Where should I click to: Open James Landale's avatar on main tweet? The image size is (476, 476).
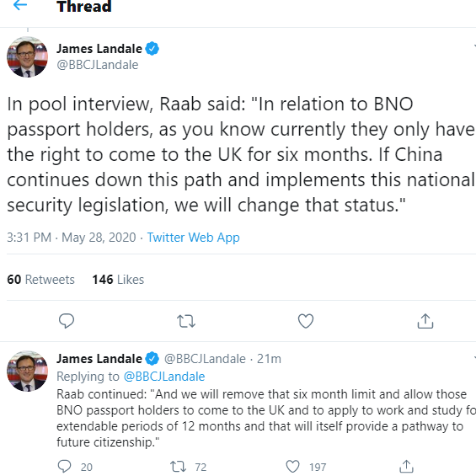point(27,57)
